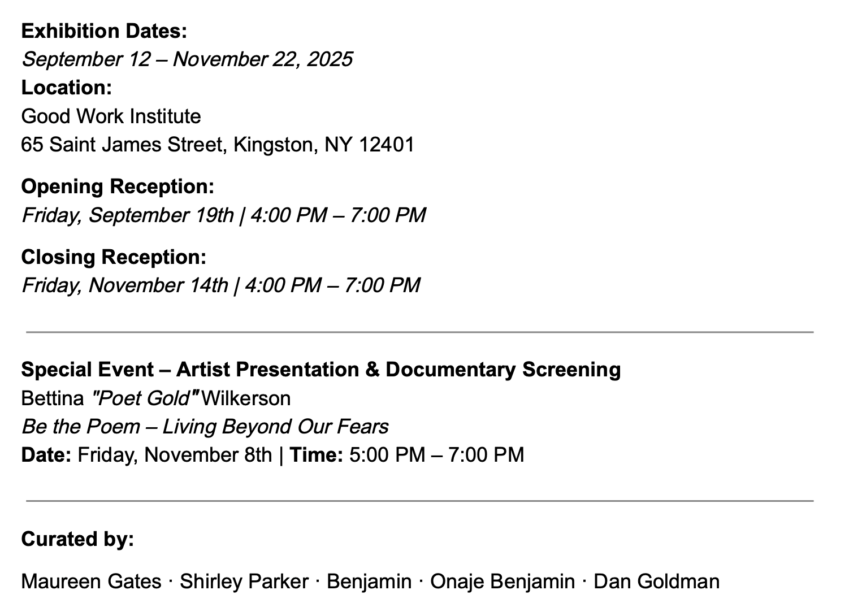Viewport: 849px width, 616px height.
Task: Click curator name Dan Goldman
Action: (x=656, y=582)
